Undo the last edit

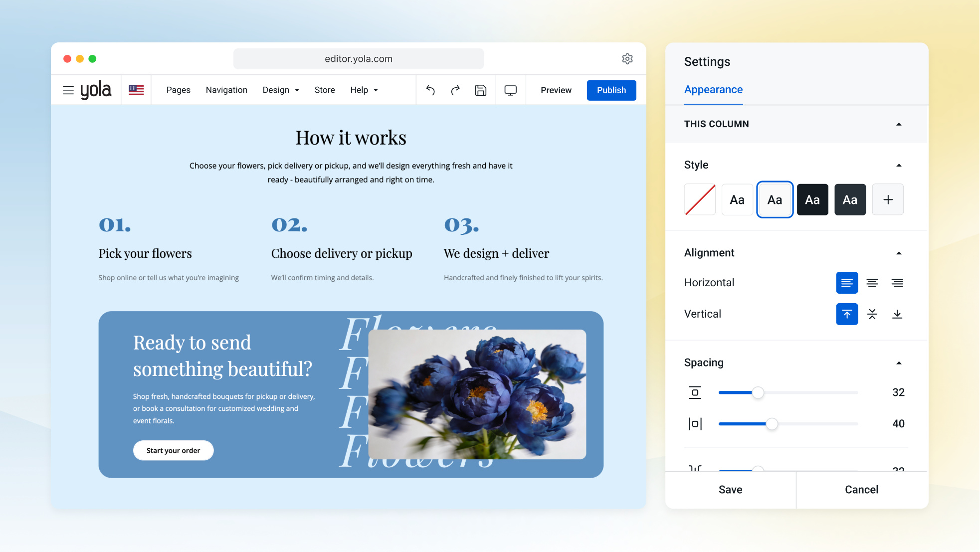(430, 90)
